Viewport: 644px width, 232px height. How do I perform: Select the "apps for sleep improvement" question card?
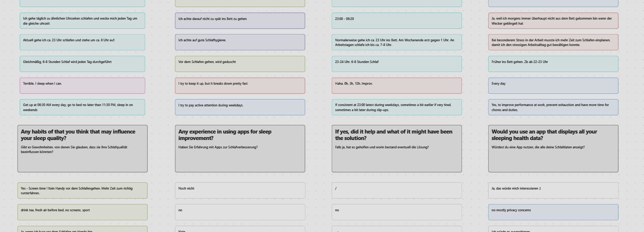click(x=240, y=149)
